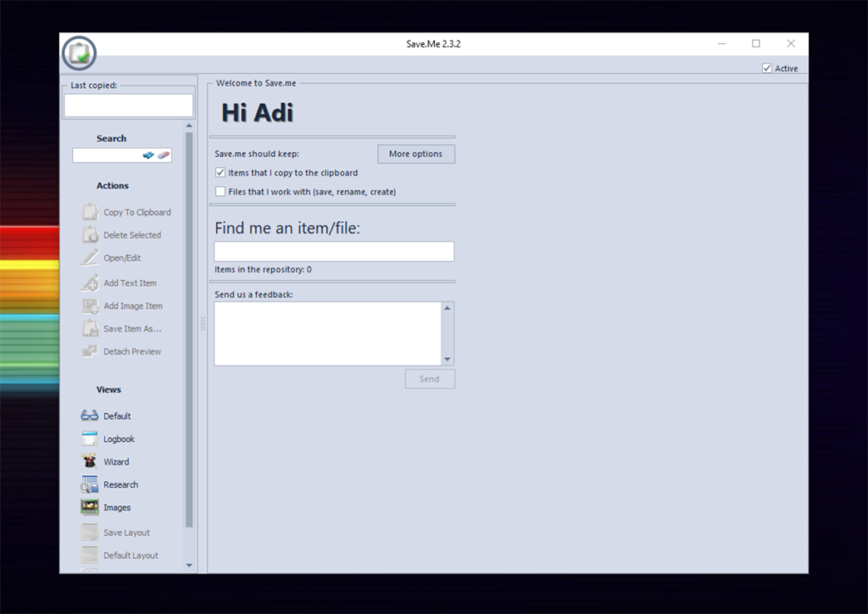Enable 'Files that I work with' option
Image resolution: width=868 pixels, height=614 pixels.
tap(220, 191)
